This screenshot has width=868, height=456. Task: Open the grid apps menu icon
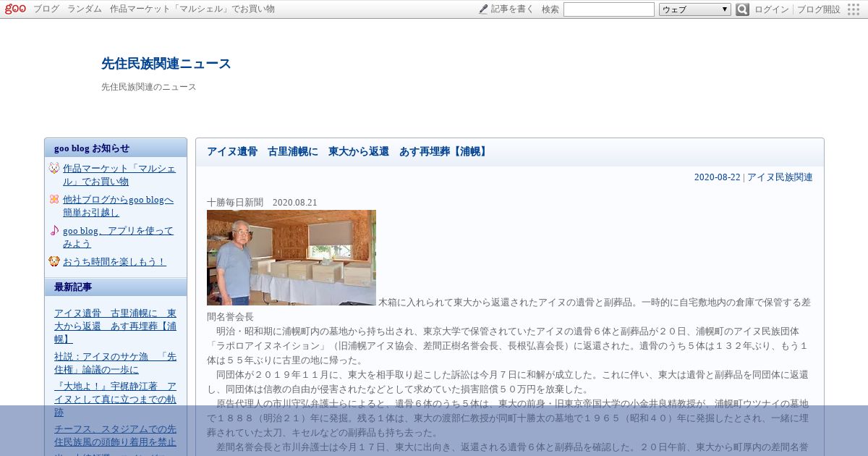[x=854, y=9]
